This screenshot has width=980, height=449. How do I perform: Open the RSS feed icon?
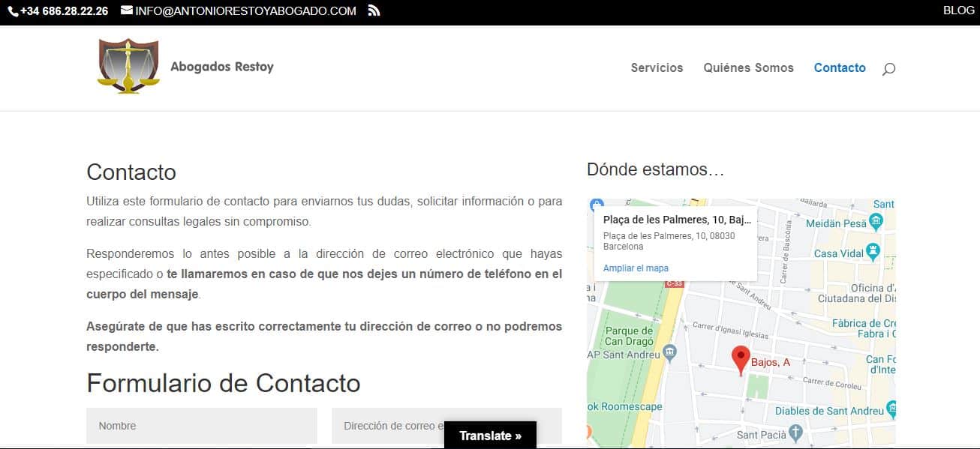(374, 10)
